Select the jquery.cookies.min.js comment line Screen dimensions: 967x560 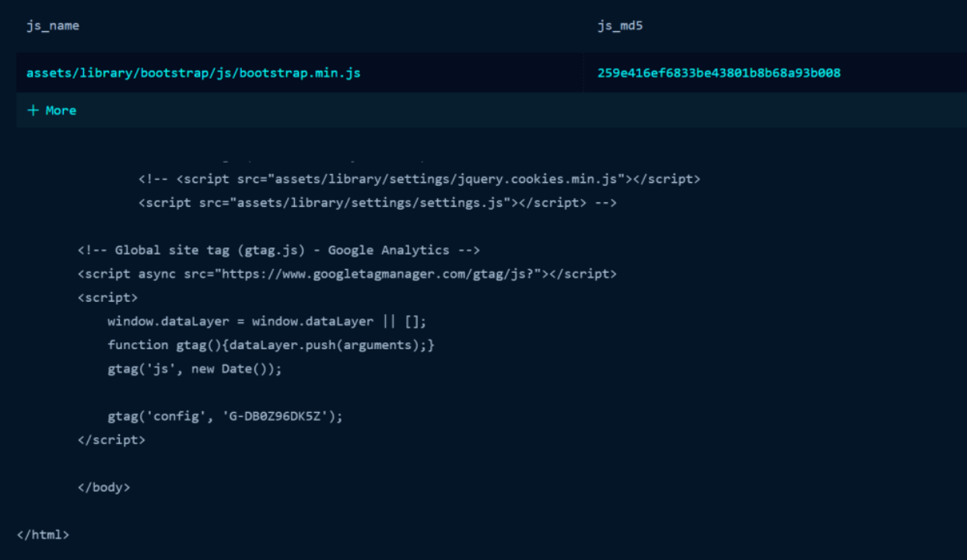tap(419, 179)
